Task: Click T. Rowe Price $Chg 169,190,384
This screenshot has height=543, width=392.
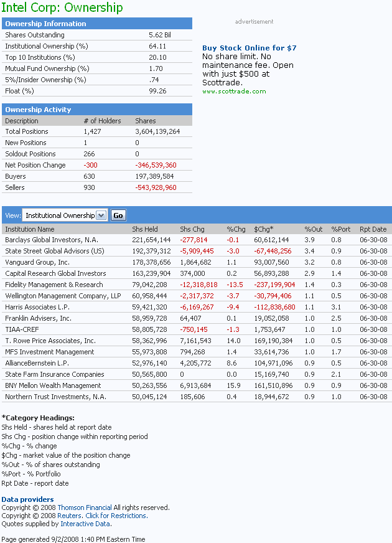Action: click(273, 341)
